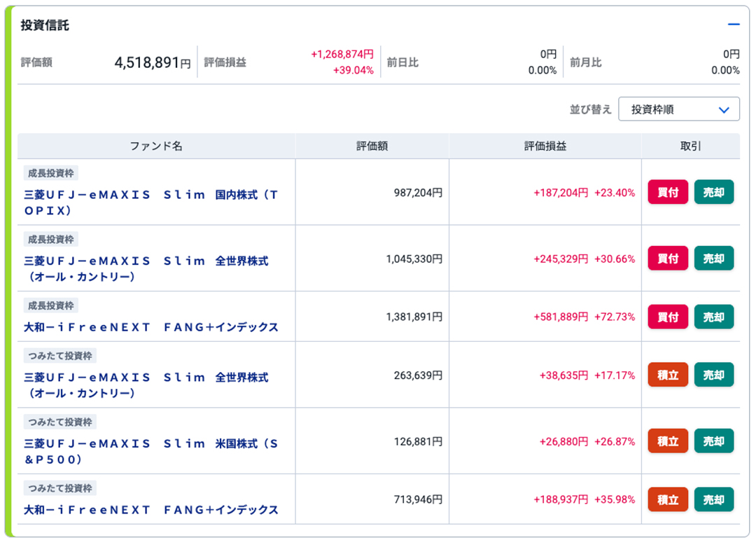Click the 前月比 label
The height and width of the screenshot is (545, 756).
586,62
